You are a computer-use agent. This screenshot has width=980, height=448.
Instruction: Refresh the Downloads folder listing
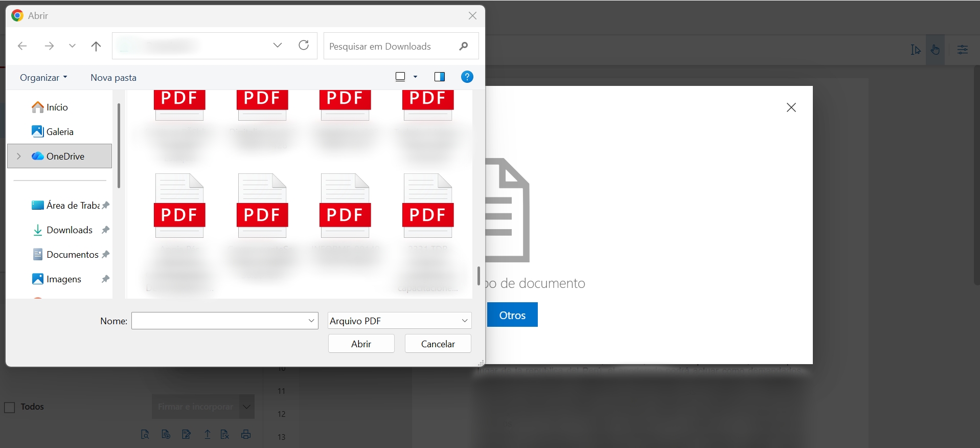click(x=304, y=46)
